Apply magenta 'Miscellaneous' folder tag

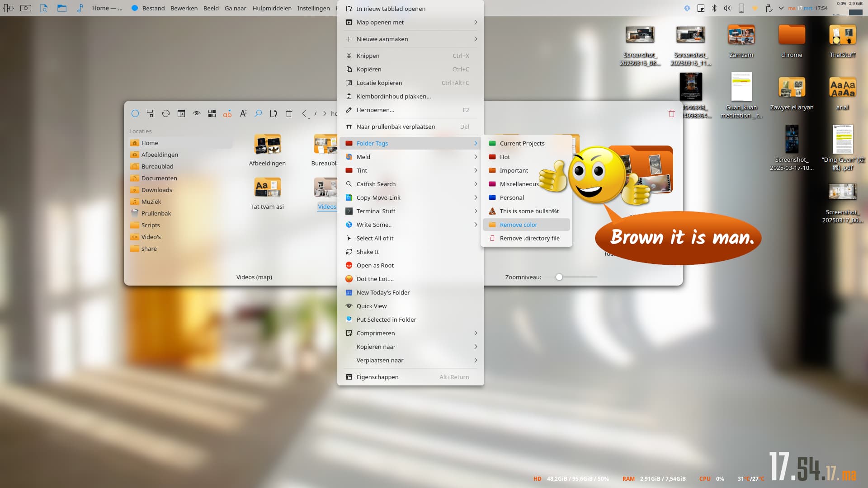click(526, 184)
